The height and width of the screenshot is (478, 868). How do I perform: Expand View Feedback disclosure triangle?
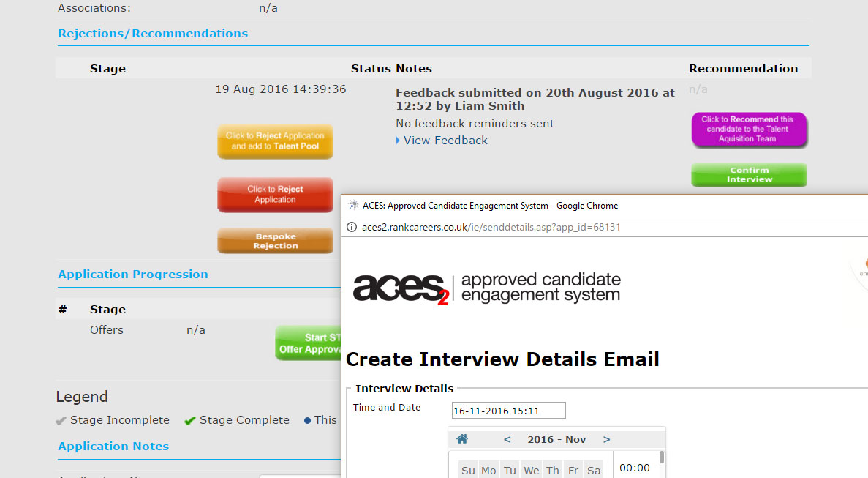tap(398, 141)
